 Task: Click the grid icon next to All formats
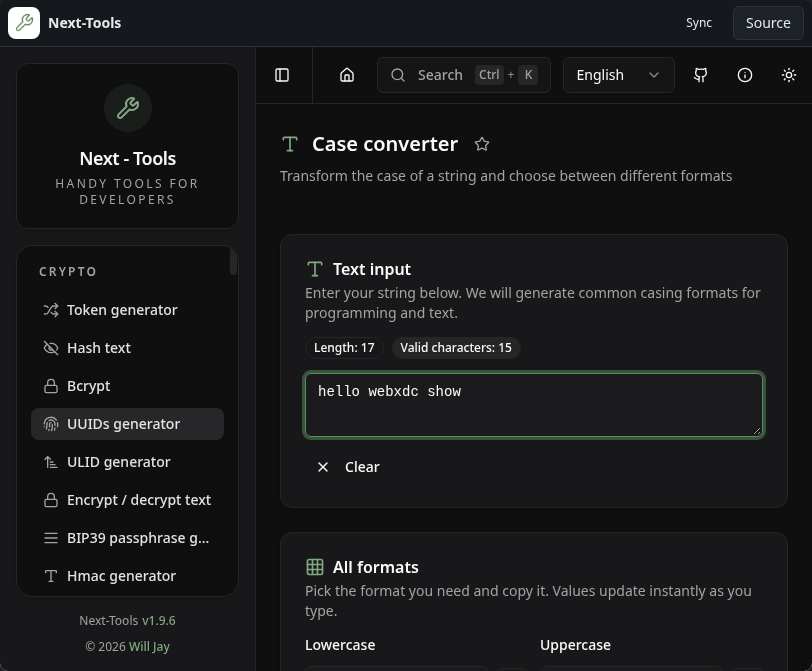[315, 567]
